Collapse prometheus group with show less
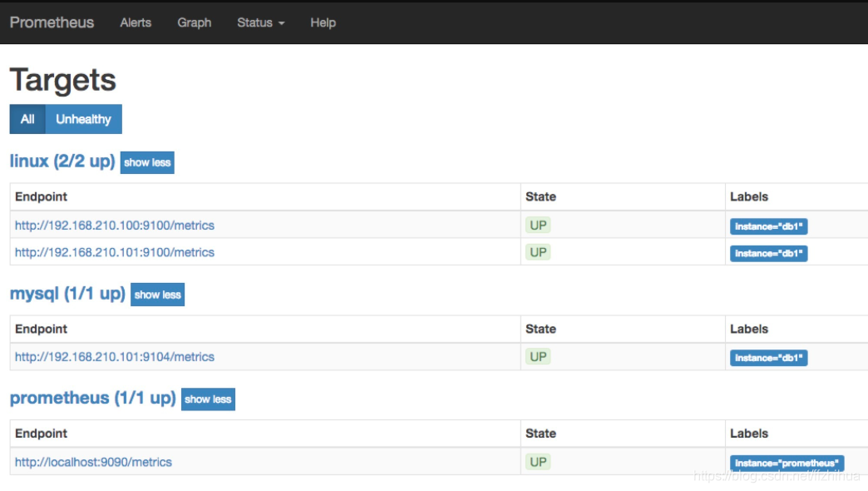868x491 pixels. pyautogui.click(x=208, y=399)
